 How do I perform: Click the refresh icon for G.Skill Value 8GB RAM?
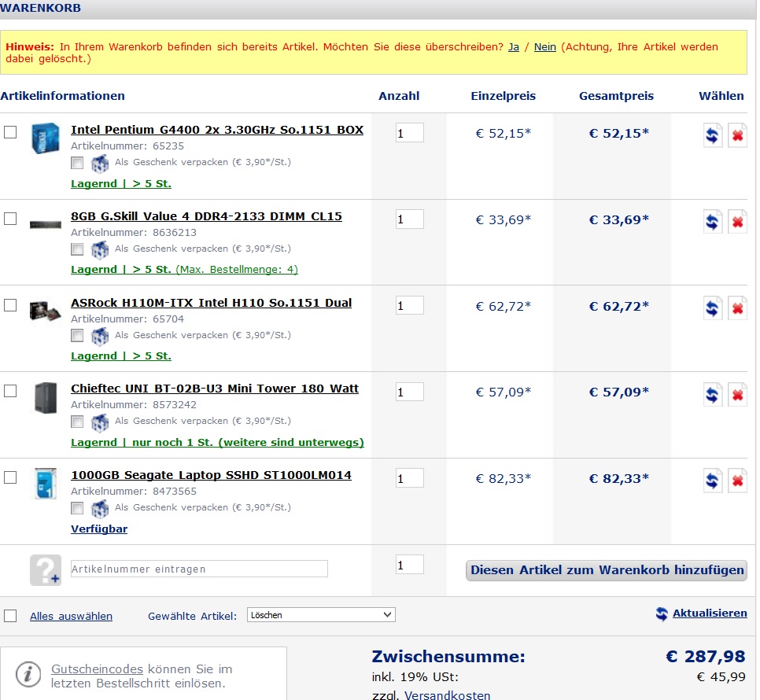(x=713, y=222)
